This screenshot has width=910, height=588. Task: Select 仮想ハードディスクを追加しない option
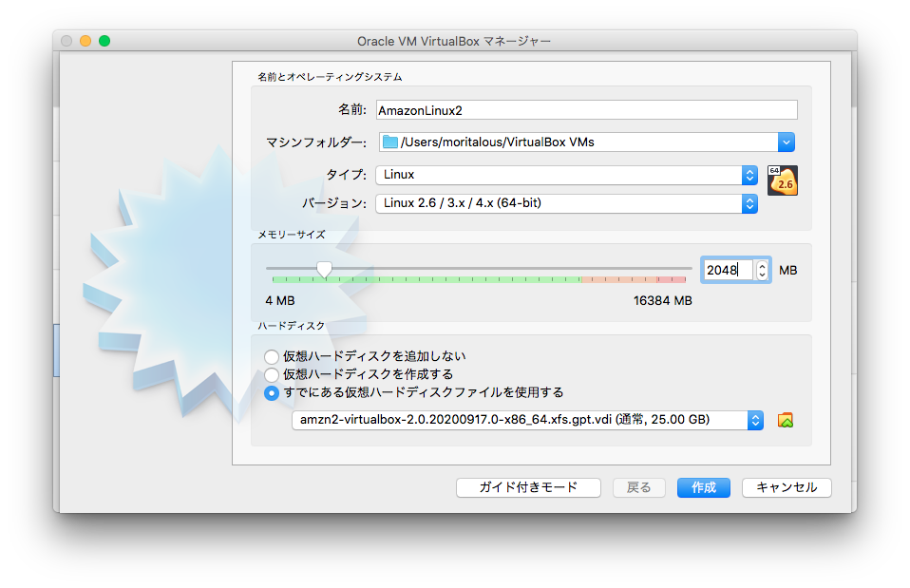pos(270,356)
